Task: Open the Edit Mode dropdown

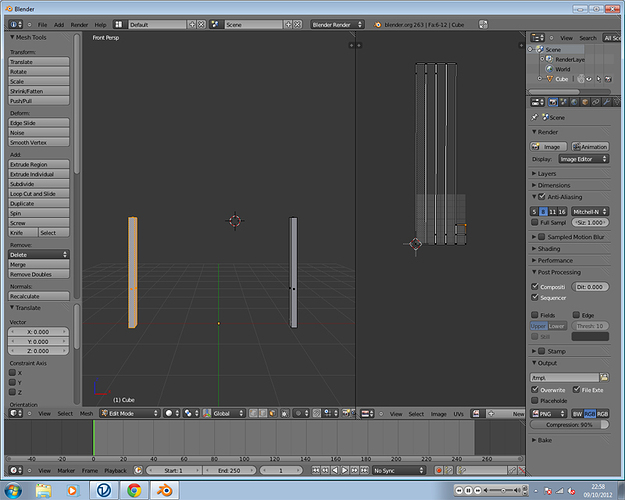Action: click(x=130, y=413)
